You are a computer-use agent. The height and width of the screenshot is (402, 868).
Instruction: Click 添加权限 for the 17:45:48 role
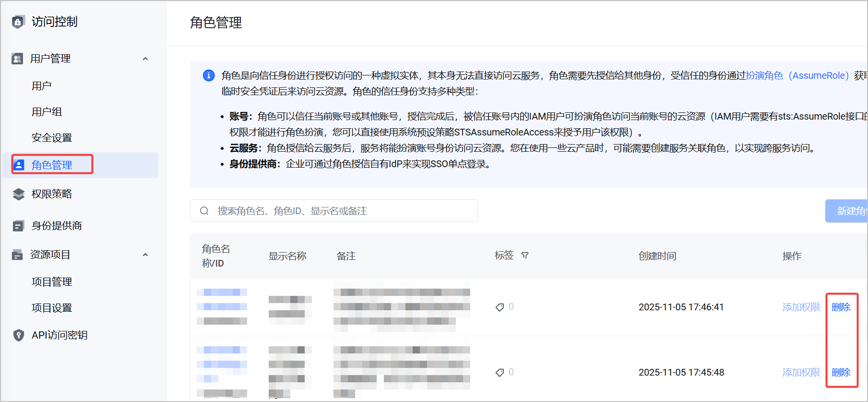pos(801,372)
